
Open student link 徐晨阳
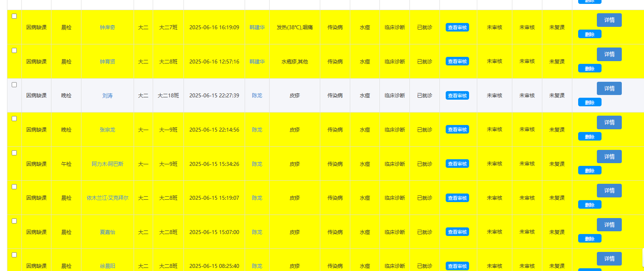click(108, 266)
